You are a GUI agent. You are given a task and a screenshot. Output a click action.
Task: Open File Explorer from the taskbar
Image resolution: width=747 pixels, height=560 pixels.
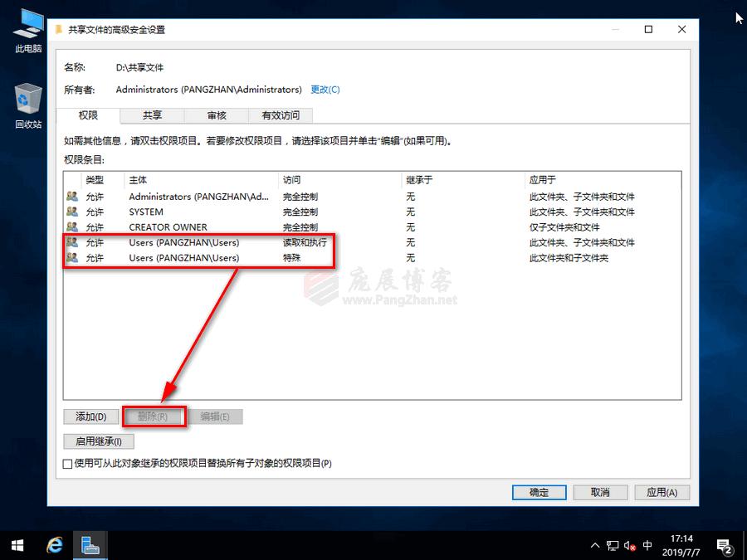pos(90,545)
